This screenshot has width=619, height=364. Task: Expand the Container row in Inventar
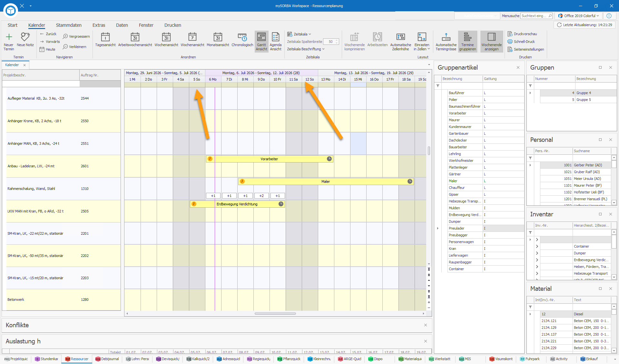click(537, 246)
